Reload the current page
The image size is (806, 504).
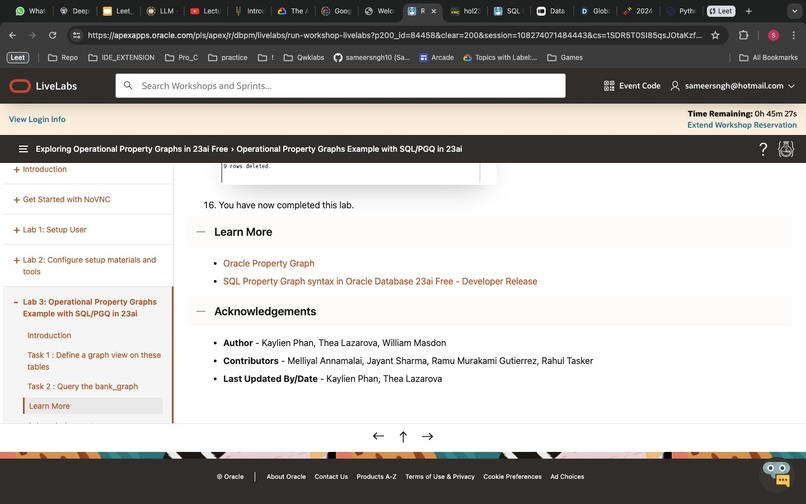[x=52, y=35]
